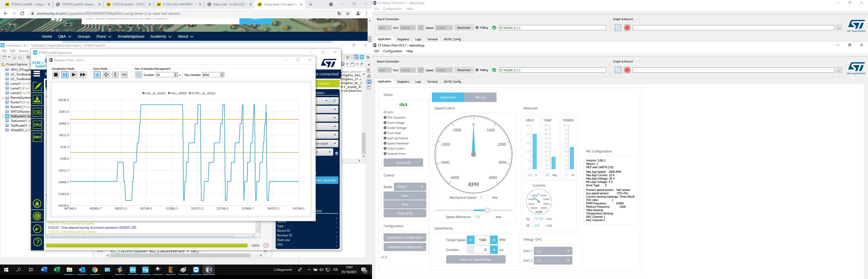Open Application Configuration button

pos(405,238)
